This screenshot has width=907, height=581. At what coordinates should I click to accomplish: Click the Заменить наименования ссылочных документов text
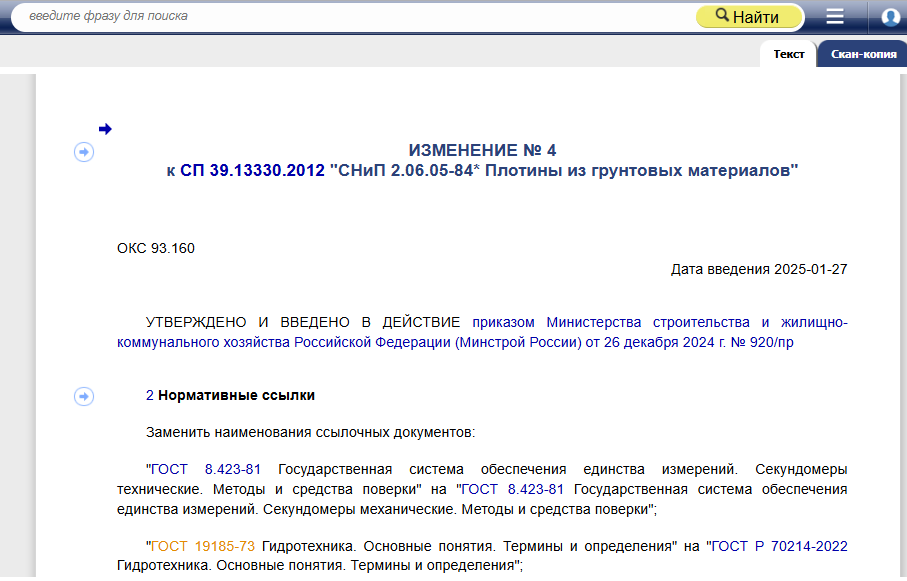click(x=310, y=432)
